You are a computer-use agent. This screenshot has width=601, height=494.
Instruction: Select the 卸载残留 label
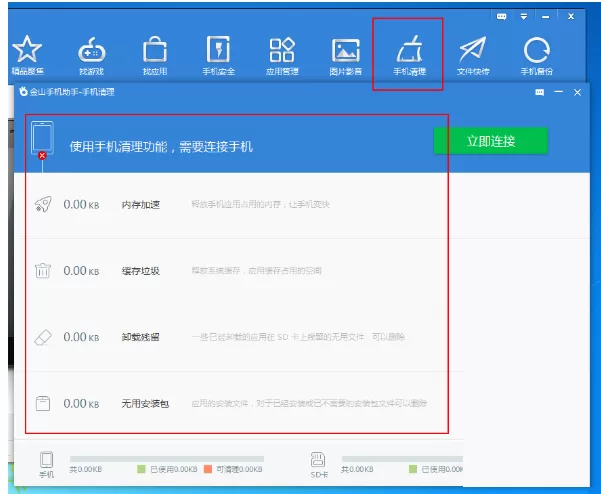pyautogui.click(x=141, y=337)
